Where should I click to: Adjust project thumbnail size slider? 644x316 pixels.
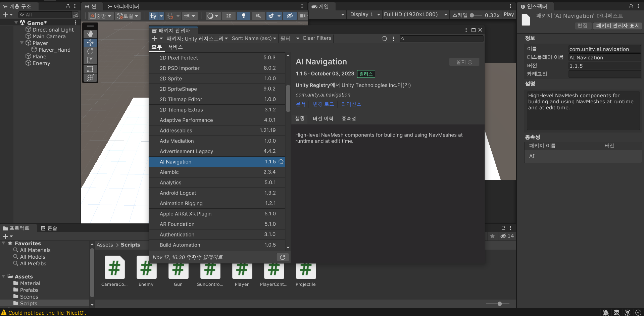[x=498, y=304]
